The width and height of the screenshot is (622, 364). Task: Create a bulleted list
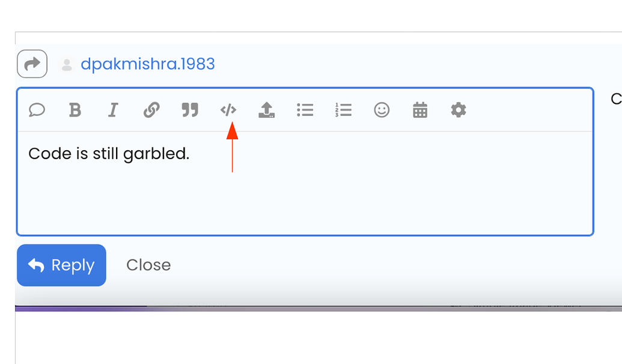[x=305, y=110]
